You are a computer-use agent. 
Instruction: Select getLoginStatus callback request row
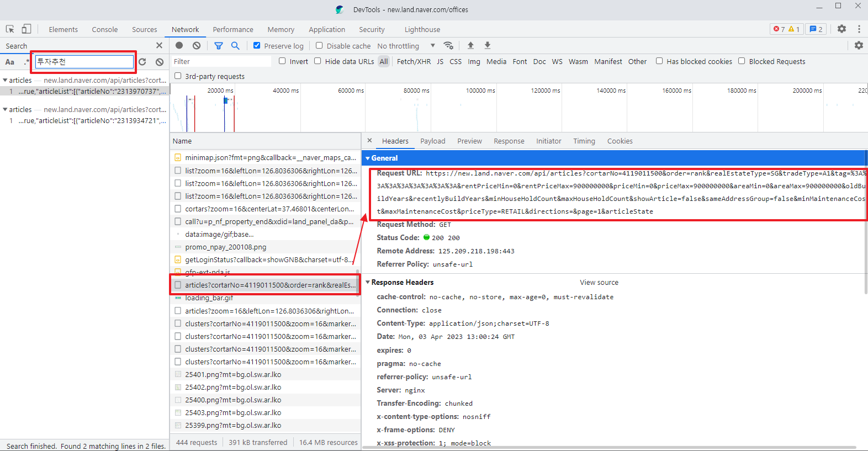[265, 259]
